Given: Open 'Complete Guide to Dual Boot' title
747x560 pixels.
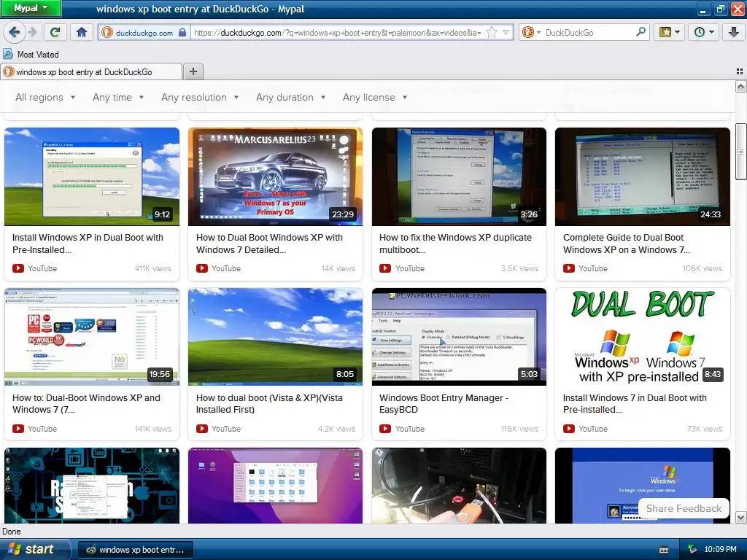Looking at the screenshot, I should point(627,244).
